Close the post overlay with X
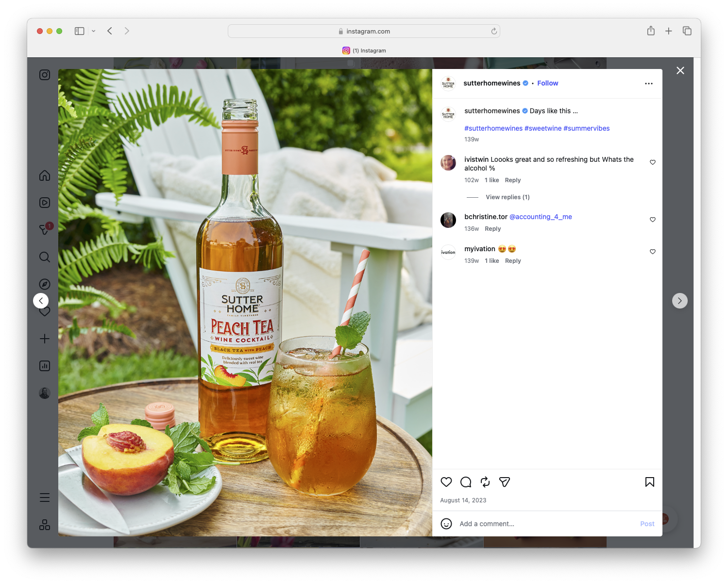Image resolution: width=728 pixels, height=584 pixels. (x=680, y=70)
